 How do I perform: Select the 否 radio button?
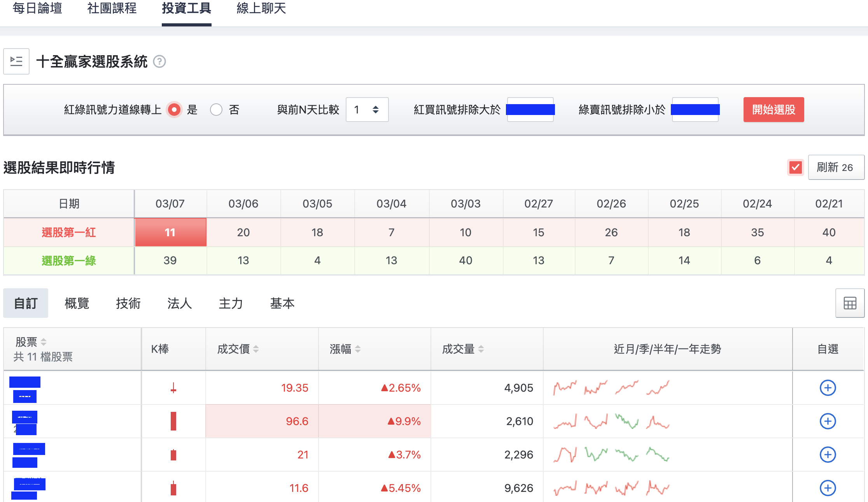pos(217,110)
